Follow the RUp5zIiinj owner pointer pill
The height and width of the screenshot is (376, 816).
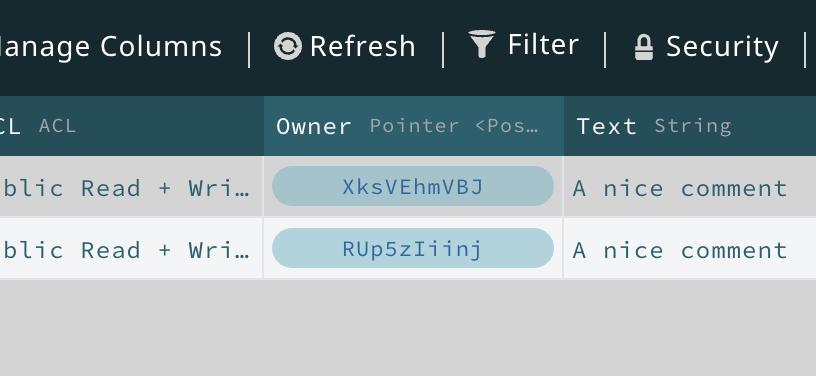coord(413,248)
